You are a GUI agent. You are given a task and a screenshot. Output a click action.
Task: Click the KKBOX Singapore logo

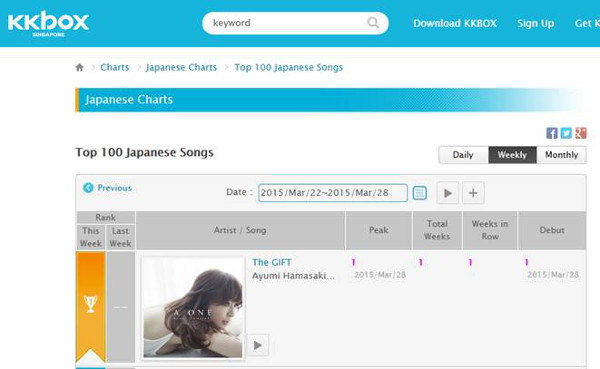[x=48, y=24]
